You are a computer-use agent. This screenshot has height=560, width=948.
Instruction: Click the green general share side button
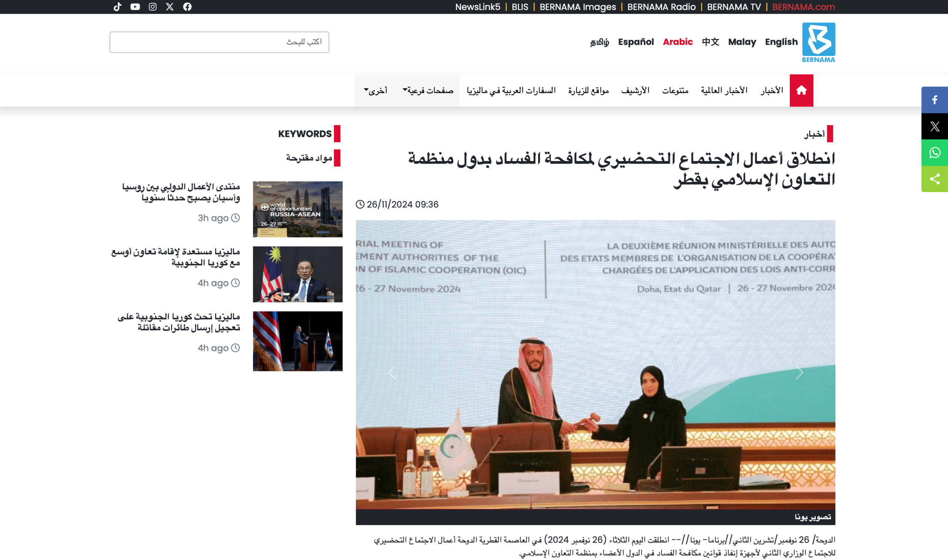click(x=934, y=179)
